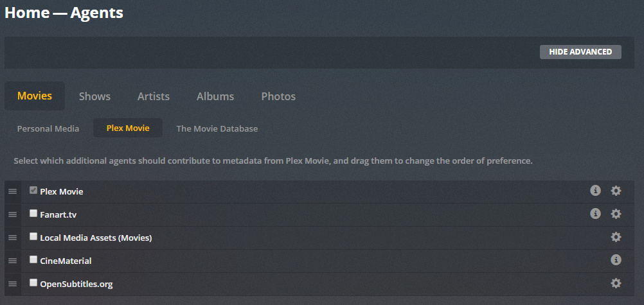Switch to the Artists tab
This screenshot has width=644, height=305.
[154, 96]
